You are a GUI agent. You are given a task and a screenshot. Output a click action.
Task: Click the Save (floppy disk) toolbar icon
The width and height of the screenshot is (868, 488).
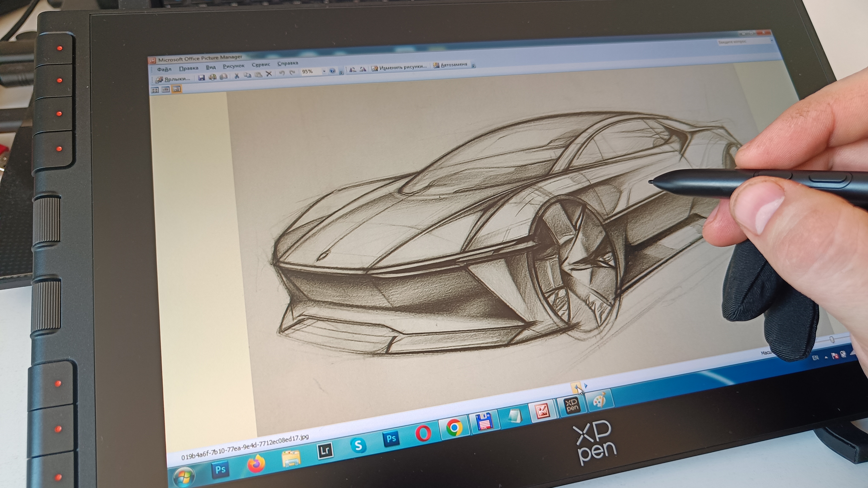(x=202, y=78)
